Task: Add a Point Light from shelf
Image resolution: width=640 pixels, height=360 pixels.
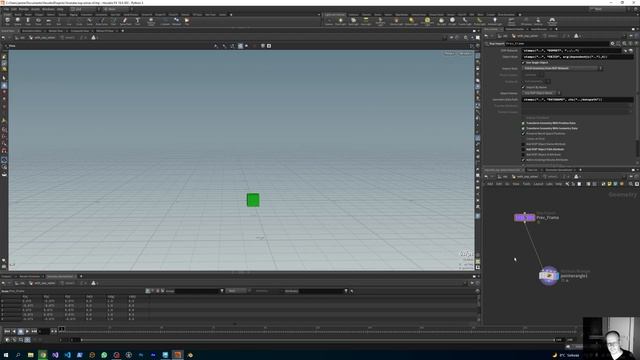Action: tap(340, 21)
